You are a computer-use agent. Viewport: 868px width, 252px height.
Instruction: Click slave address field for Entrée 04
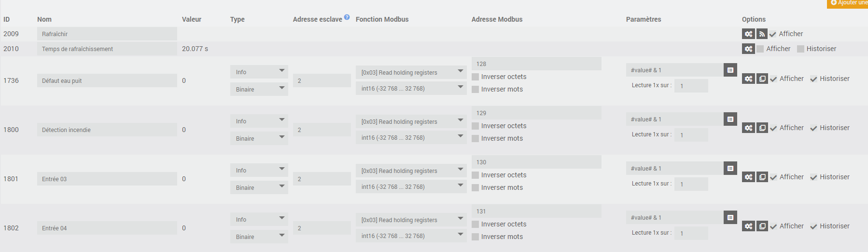point(322,228)
